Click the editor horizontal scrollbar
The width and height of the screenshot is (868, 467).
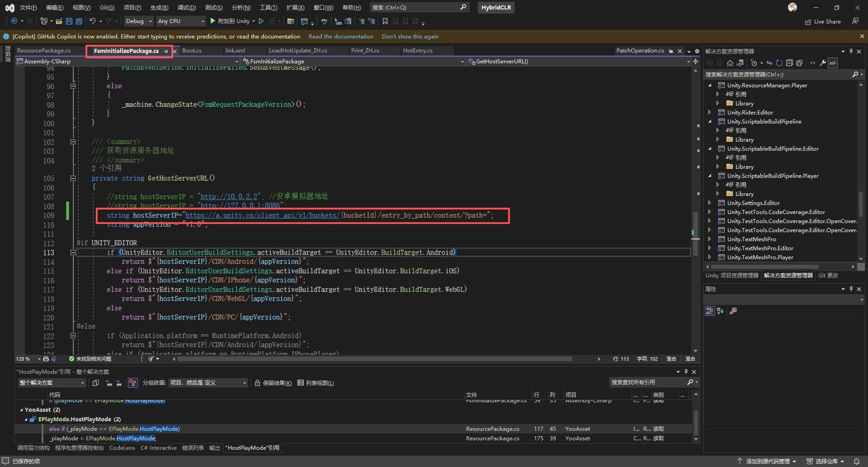point(375,359)
